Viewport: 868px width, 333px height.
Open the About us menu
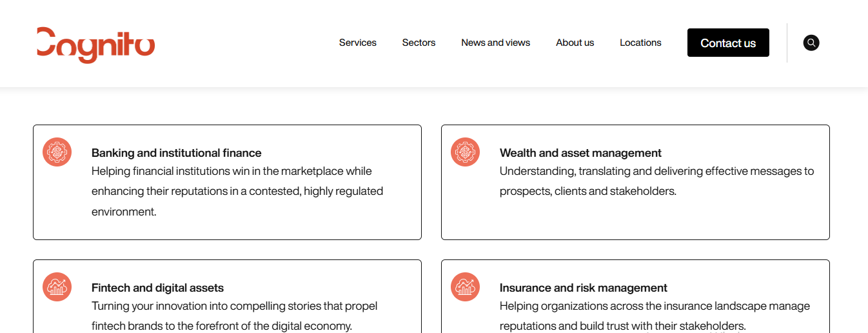575,43
